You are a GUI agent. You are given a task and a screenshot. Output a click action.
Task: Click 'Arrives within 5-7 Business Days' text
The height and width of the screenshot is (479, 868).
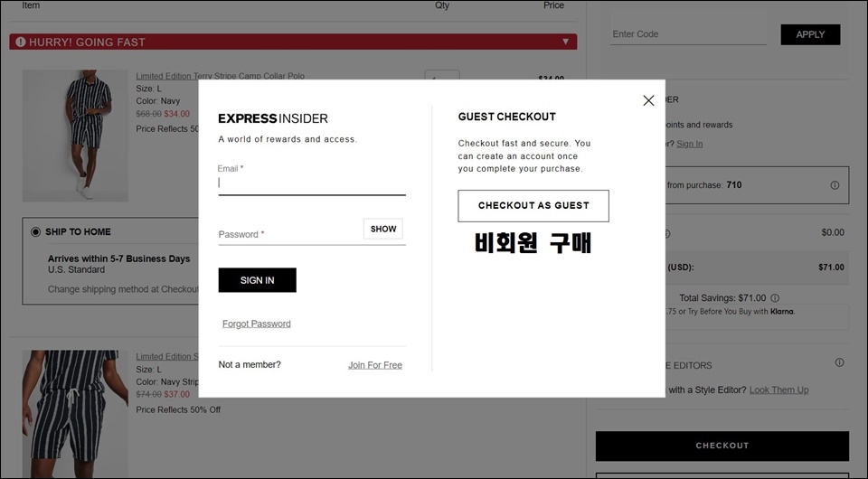(x=118, y=258)
